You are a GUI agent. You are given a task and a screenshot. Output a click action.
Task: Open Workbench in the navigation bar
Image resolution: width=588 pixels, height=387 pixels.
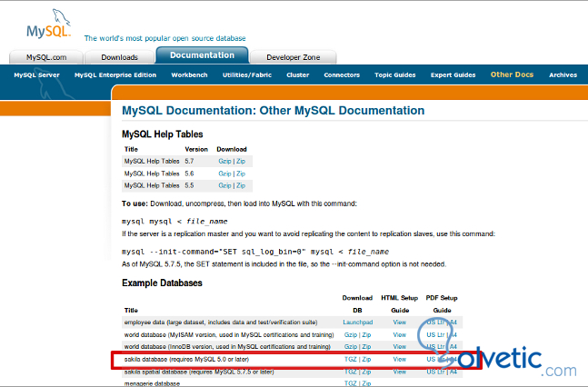(189, 75)
